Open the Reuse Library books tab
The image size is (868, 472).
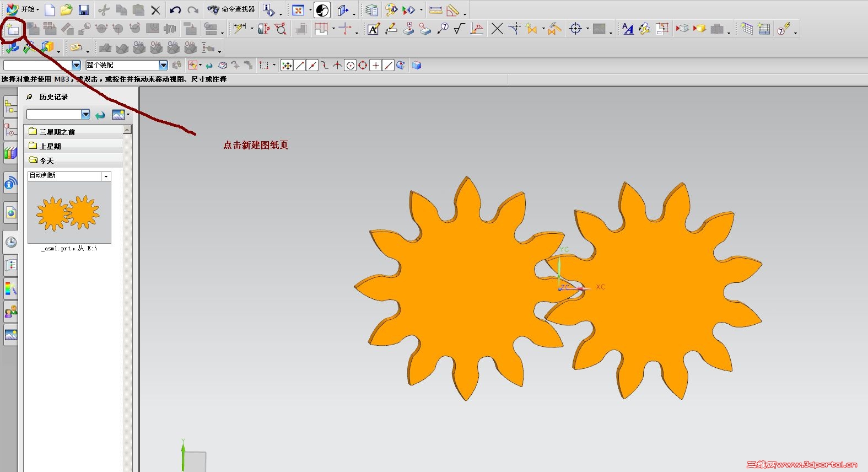coord(10,153)
